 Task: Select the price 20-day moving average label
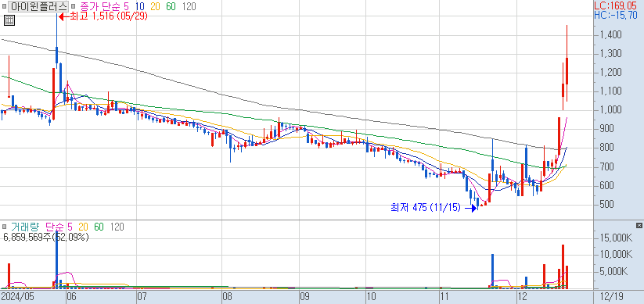[x=156, y=6]
